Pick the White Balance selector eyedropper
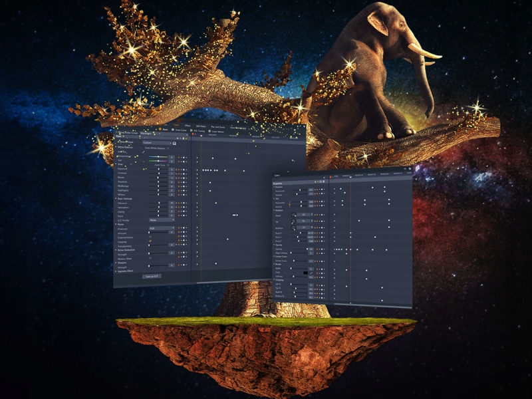The image size is (532, 399). (143, 152)
